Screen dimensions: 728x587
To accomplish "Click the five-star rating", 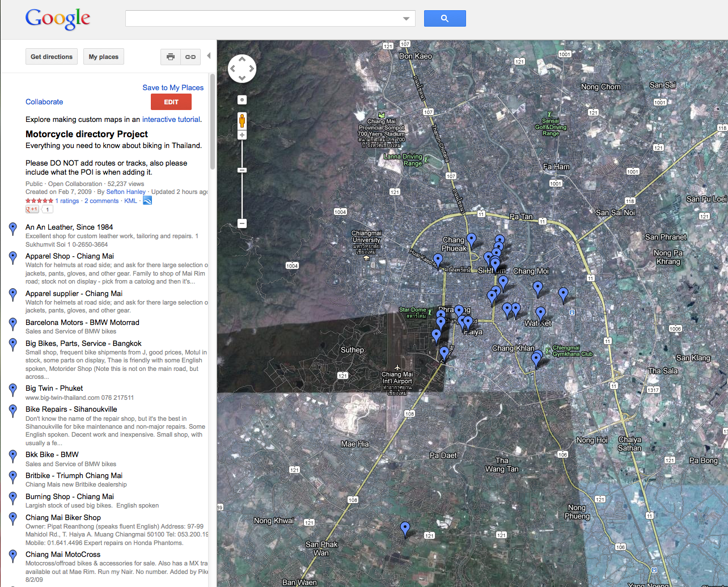I will tap(39, 201).
